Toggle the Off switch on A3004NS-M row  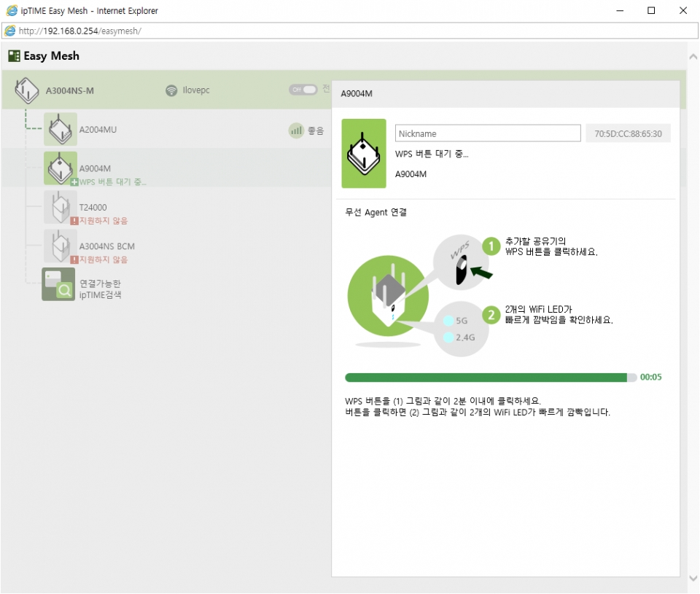(303, 90)
